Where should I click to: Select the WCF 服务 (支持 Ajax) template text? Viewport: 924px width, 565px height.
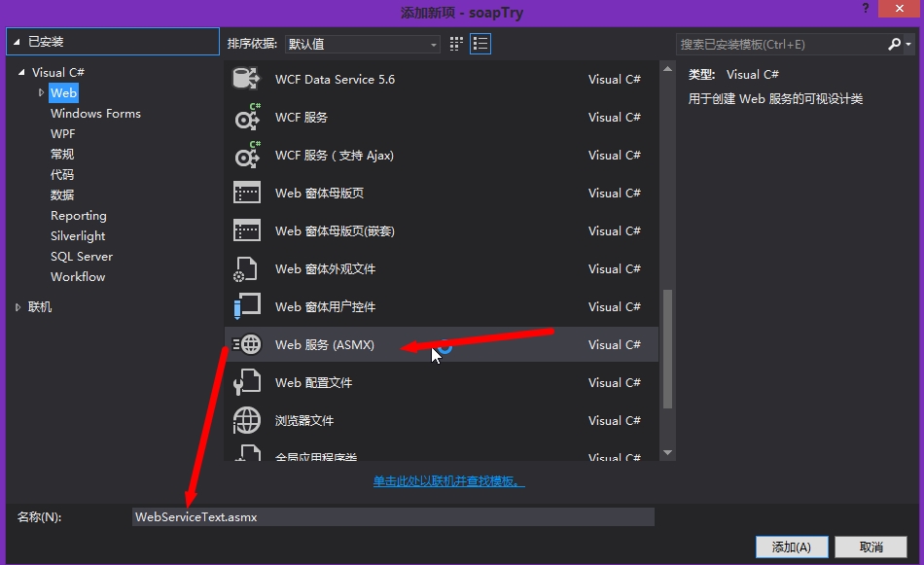click(335, 155)
